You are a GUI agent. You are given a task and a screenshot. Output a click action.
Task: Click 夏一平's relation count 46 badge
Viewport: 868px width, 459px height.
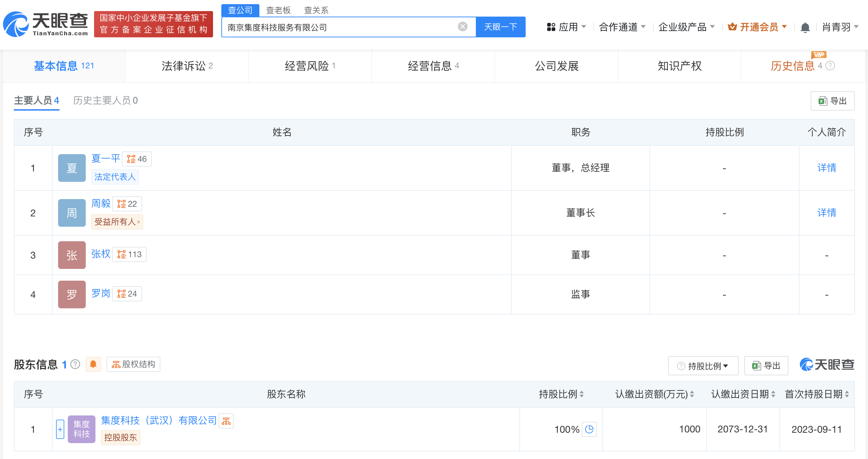[x=137, y=159]
